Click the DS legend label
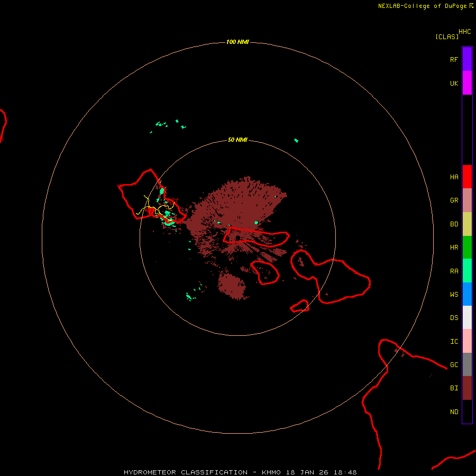This screenshot has height=476, width=476. (454, 318)
